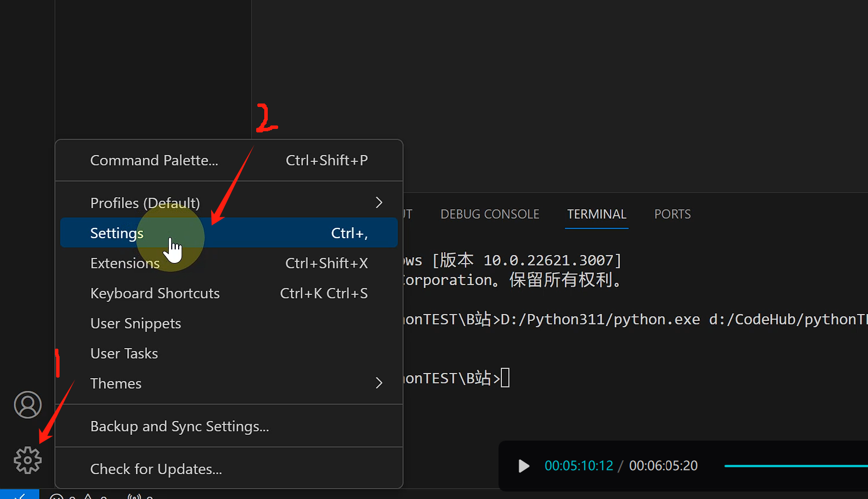Open the Accounts icon in activity bar
This screenshot has height=499, width=868.
pos(28,405)
